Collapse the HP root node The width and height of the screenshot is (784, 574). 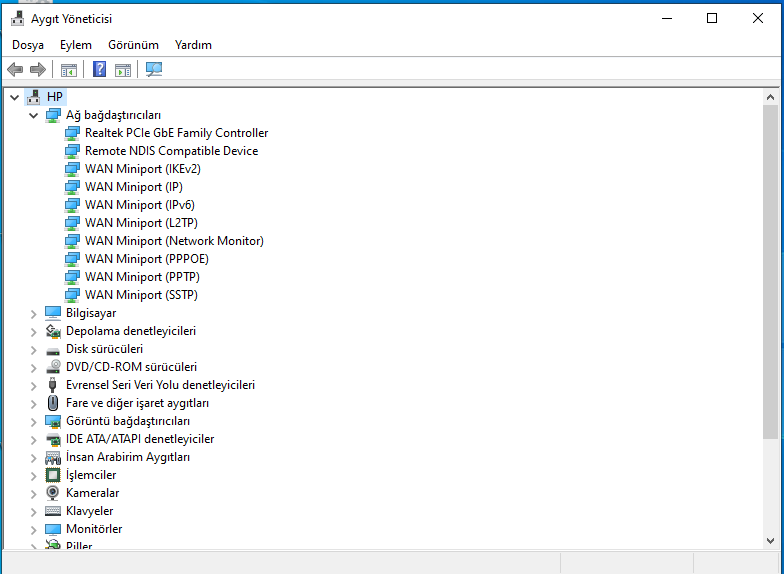tap(14, 98)
